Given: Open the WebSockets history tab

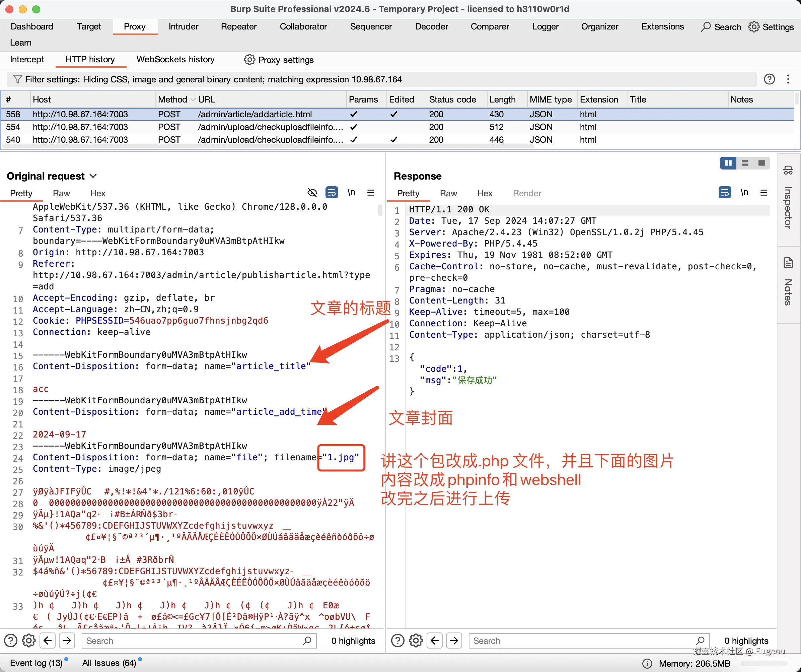Looking at the screenshot, I should click(x=175, y=60).
